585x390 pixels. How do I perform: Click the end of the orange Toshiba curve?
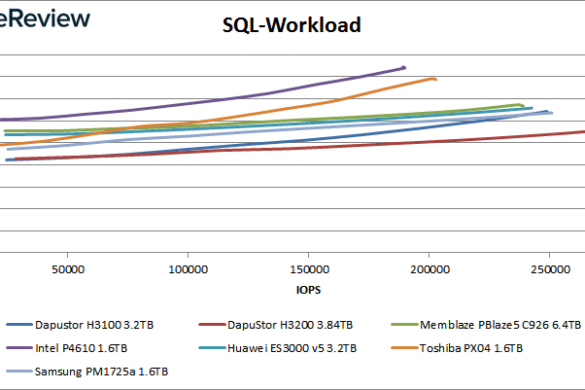(x=434, y=79)
